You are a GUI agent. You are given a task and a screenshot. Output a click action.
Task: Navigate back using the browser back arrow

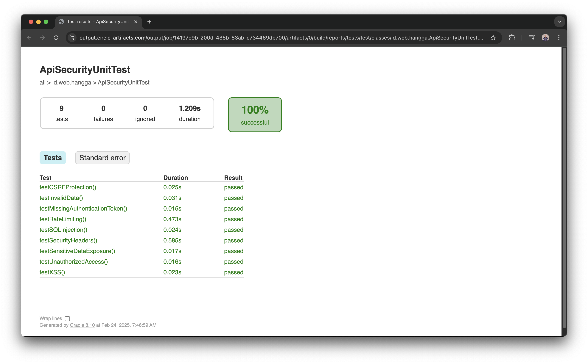[29, 37]
